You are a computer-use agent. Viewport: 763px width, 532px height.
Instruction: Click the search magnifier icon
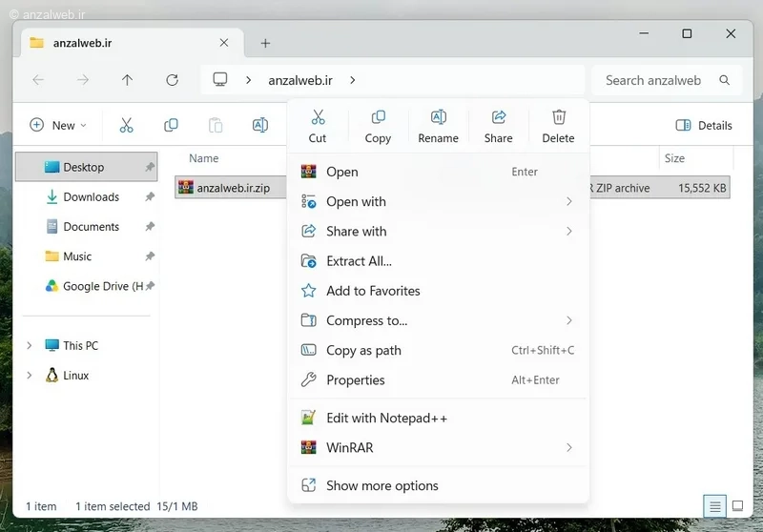[725, 80]
